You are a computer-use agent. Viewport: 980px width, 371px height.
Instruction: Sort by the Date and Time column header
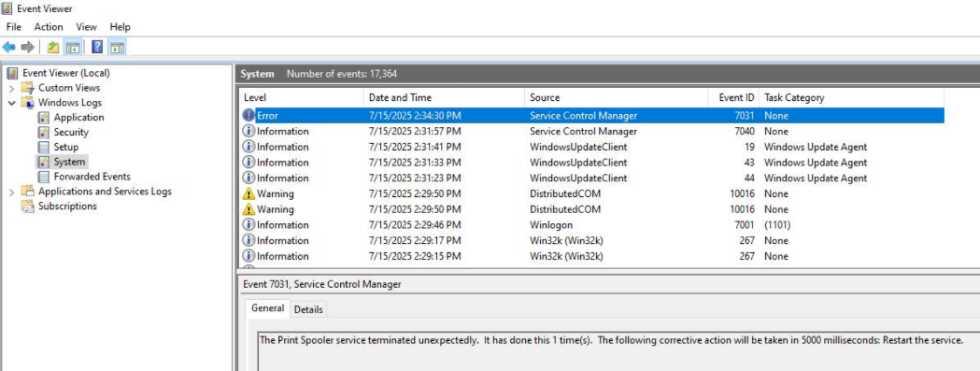[444, 97]
